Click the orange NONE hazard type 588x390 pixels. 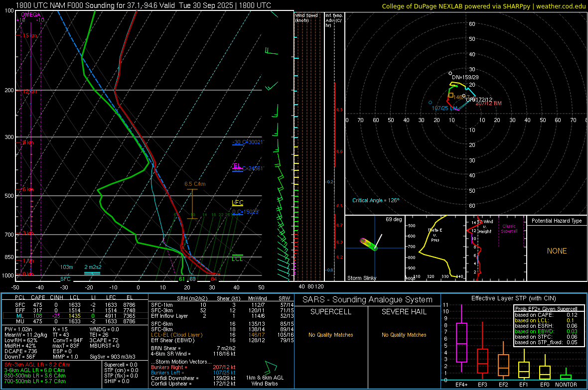click(557, 251)
